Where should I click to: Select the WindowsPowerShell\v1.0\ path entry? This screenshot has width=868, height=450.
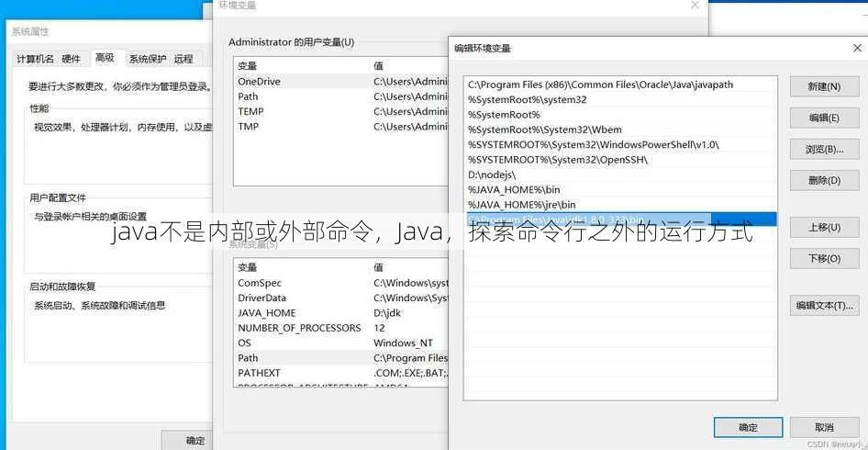[x=622, y=145]
